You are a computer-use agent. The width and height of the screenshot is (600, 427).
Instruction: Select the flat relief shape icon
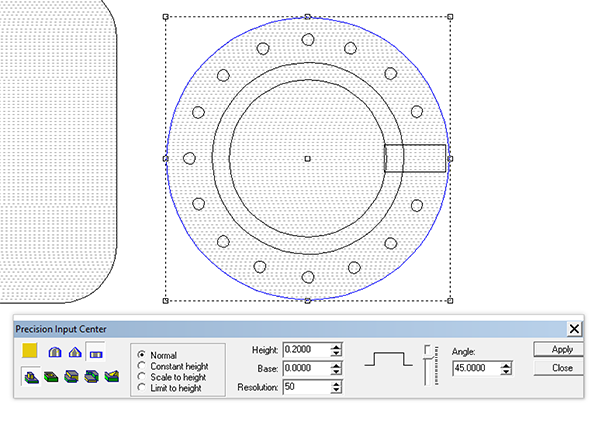click(96, 352)
